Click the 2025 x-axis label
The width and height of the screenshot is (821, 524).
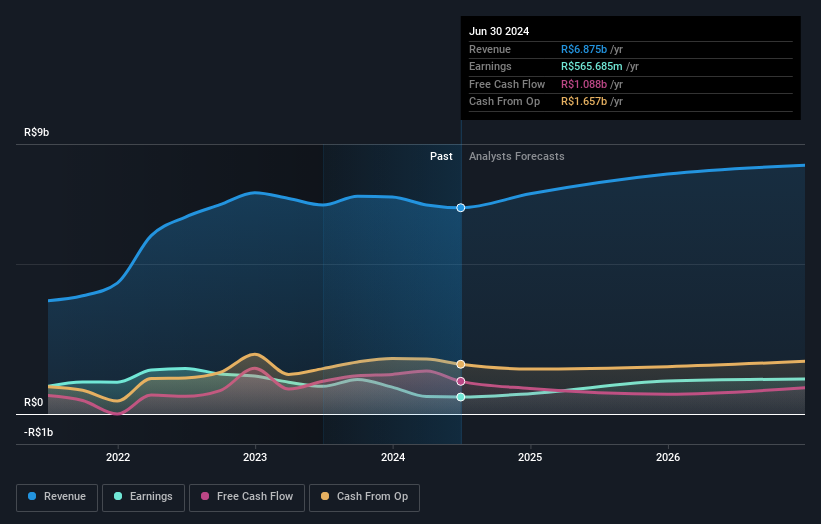(x=530, y=457)
